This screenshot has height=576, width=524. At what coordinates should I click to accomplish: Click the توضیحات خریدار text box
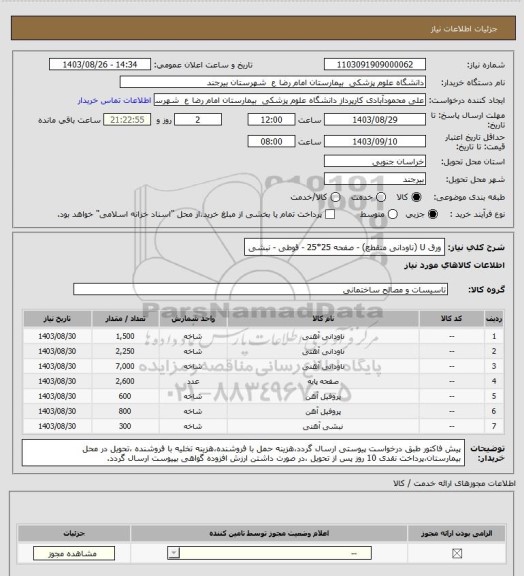tap(243, 453)
